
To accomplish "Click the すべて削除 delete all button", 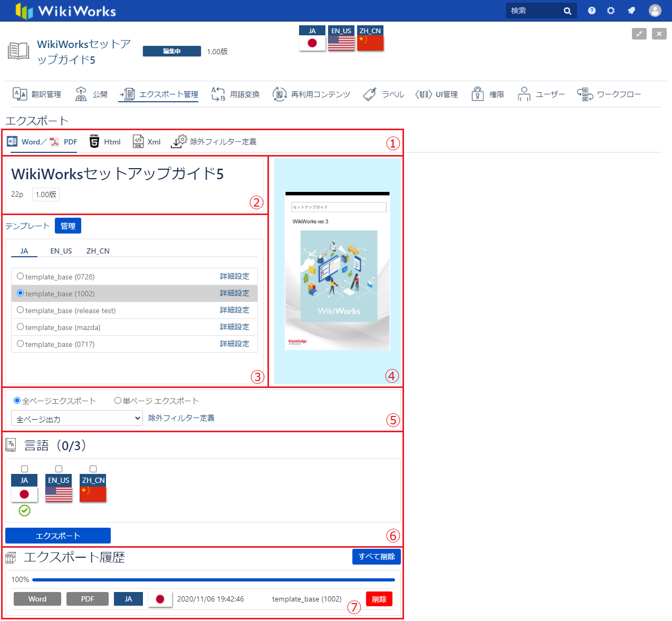I will (x=376, y=557).
